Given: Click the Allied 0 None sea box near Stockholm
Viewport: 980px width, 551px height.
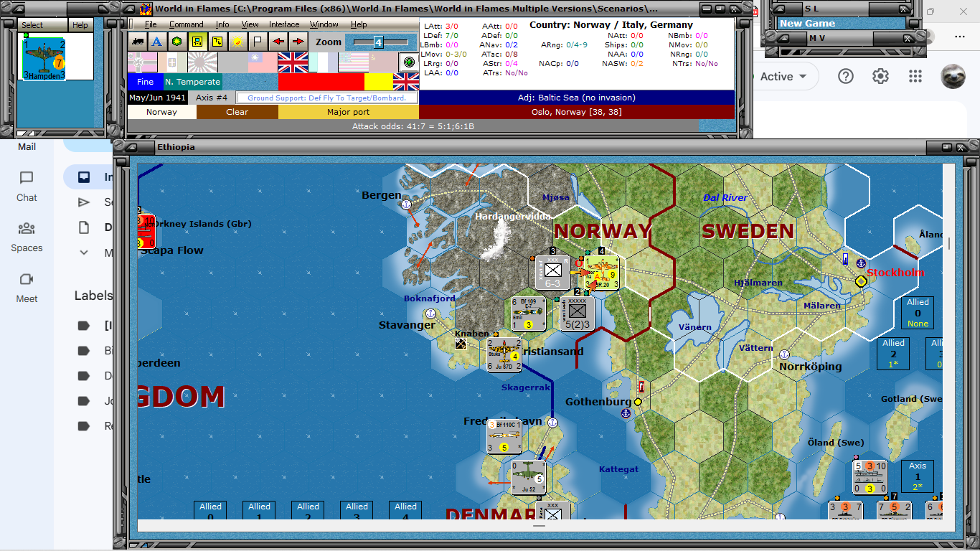Looking at the screenshot, I should coord(918,313).
